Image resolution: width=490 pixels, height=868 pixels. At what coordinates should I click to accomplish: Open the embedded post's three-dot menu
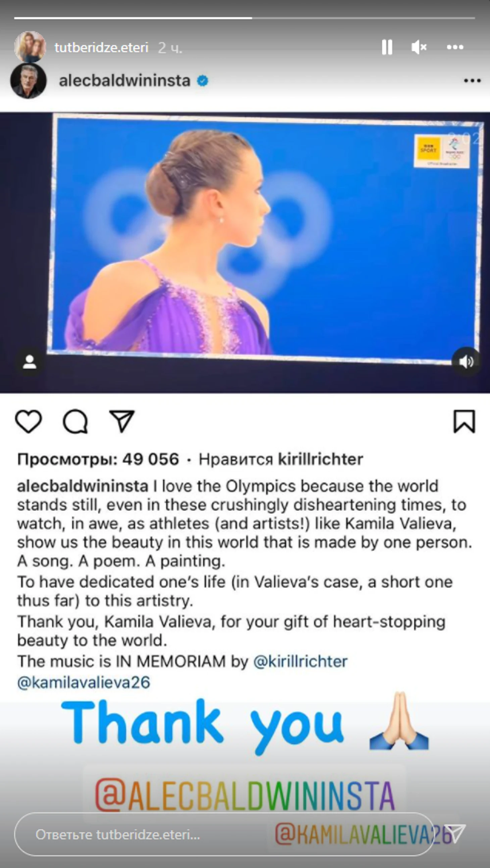click(472, 80)
